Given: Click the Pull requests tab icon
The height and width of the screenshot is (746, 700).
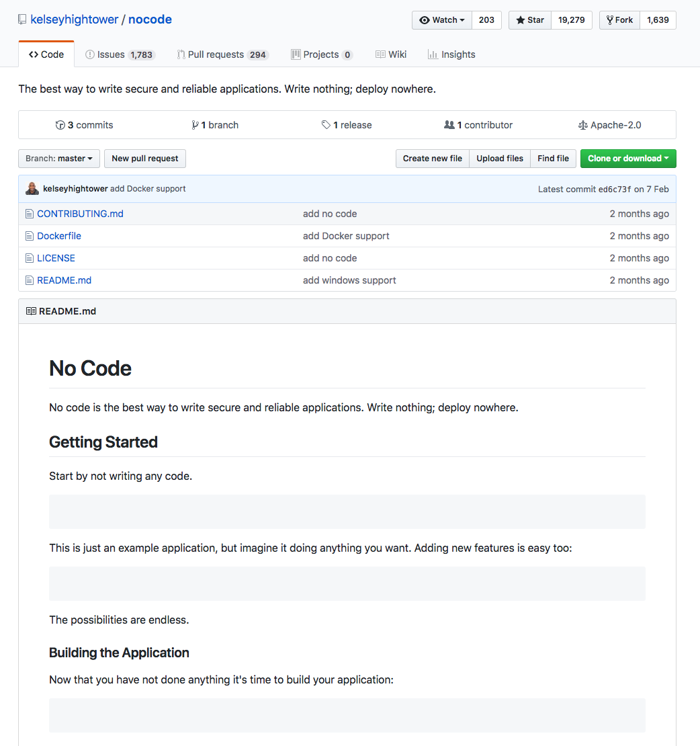Looking at the screenshot, I should click(181, 54).
